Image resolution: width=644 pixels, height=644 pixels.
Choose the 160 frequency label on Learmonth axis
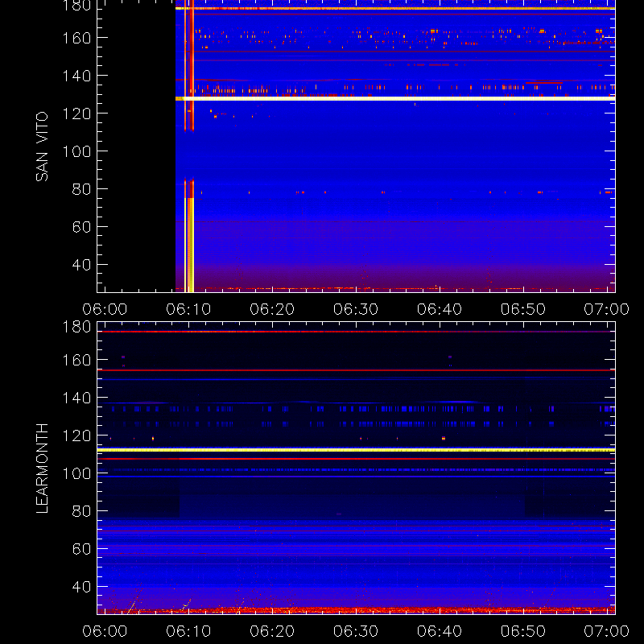point(76,360)
